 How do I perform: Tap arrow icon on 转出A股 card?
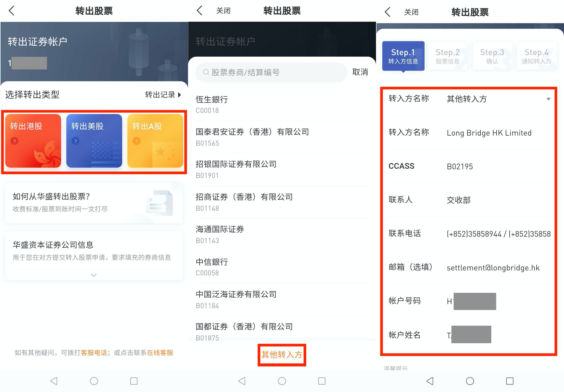click(x=137, y=141)
